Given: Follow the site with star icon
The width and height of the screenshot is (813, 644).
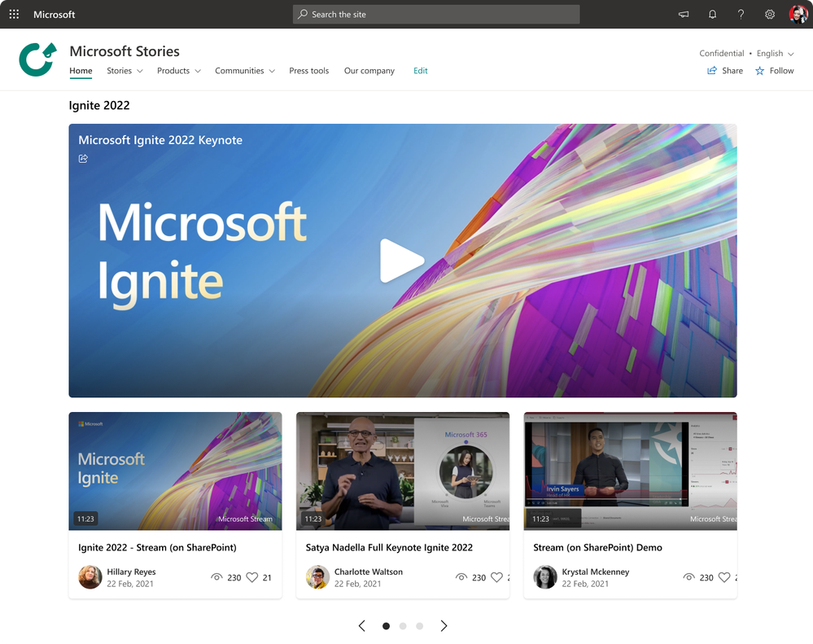Looking at the screenshot, I should point(774,71).
